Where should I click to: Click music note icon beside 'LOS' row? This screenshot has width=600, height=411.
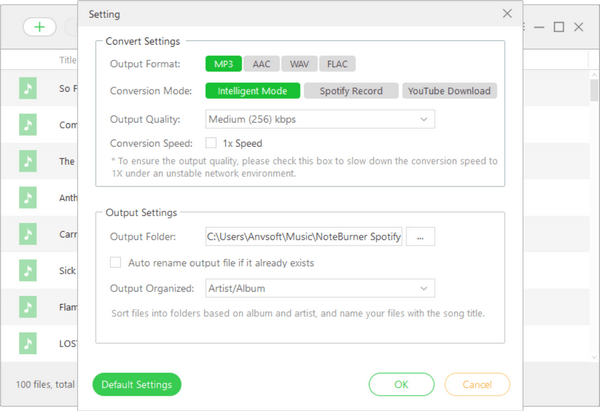tap(28, 343)
